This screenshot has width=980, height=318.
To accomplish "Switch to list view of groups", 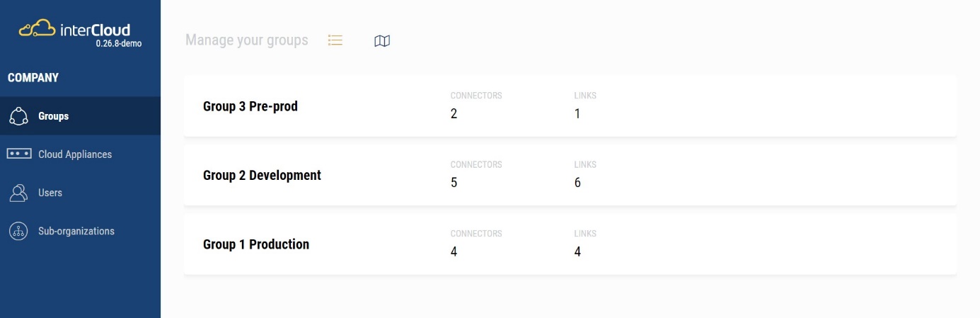I will [335, 40].
